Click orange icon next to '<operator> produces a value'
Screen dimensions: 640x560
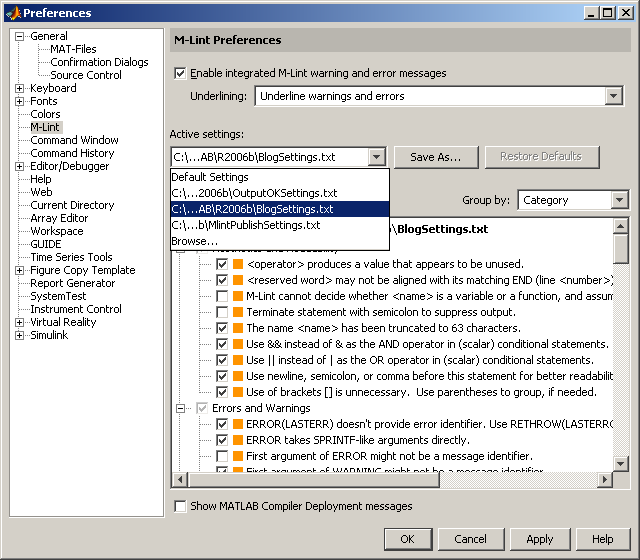point(238,264)
